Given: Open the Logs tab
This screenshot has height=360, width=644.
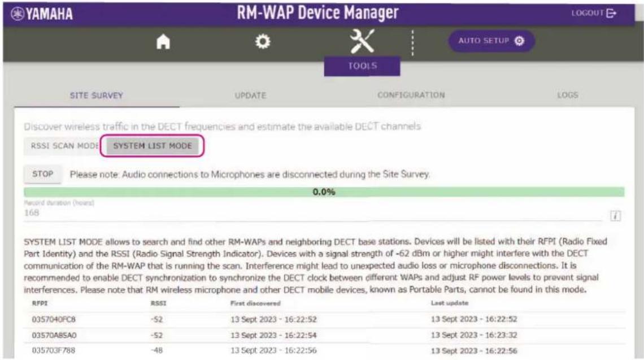Looking at the screenshot, I should pyautogui.click(x=568, y=95).
